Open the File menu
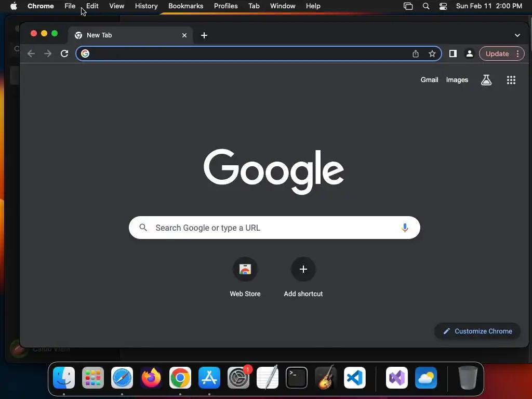This screenshot has width=532, height=399. coord(70,6)
